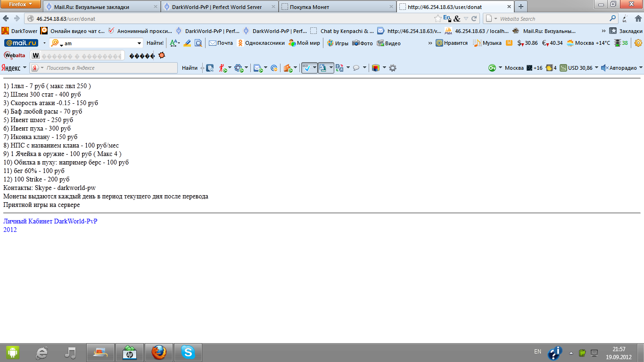Image resolution: width=644 pixels, height=362 pixels.
Task: Open the Chat by Kenpachi bookmark
Action: (x=342, y=31)
